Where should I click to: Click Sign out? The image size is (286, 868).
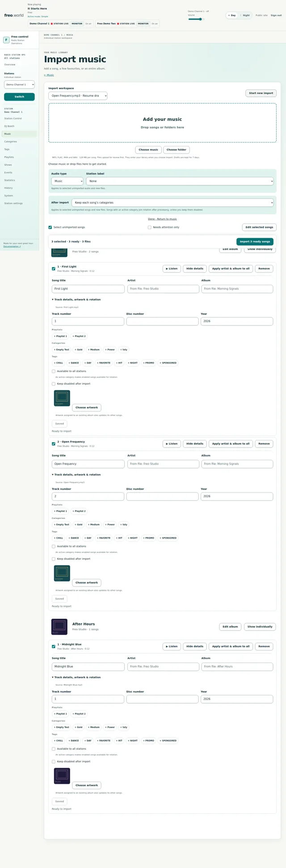(276, 15)
